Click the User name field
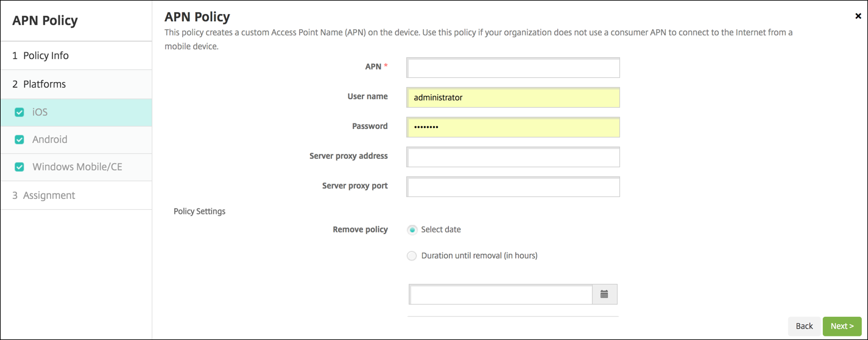Viewport: 868px width, 340px height. click(x=513, y=97)
